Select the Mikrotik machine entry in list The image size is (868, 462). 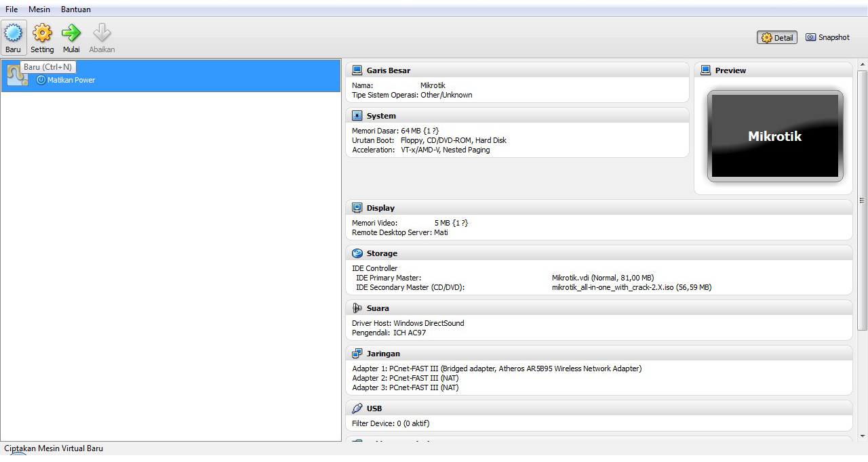pyautogui.click(x=171, y=76)
